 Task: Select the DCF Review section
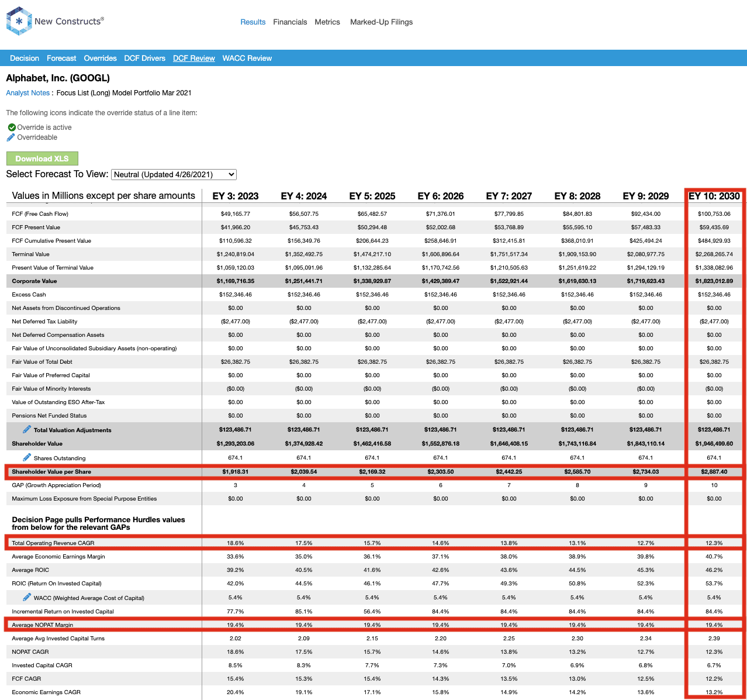[x=194, y=58]
